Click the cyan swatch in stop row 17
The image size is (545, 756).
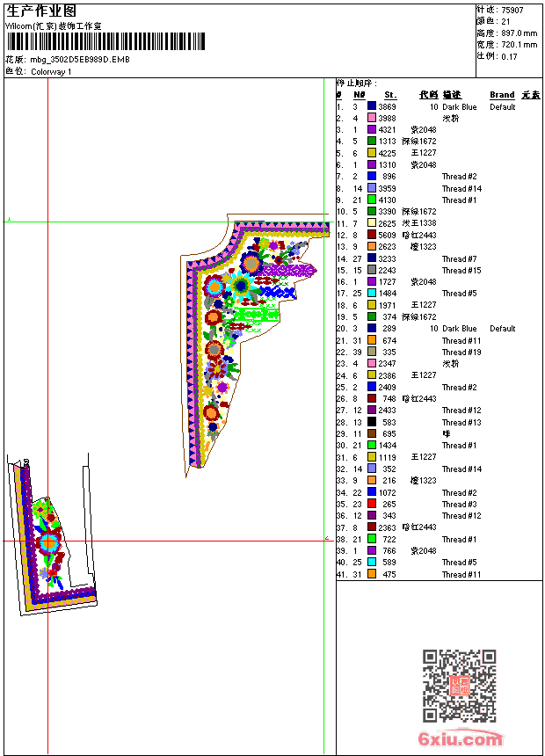(x=372, y=294)
